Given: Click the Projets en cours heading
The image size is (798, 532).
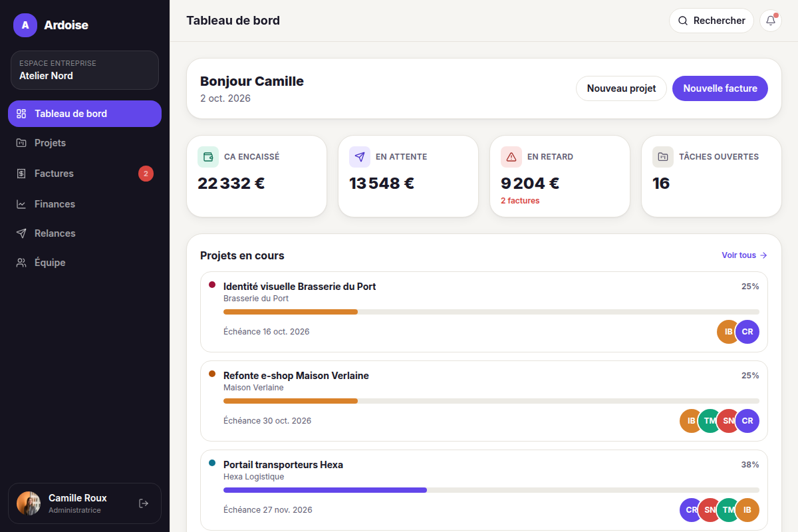Looking at the screenshot, I should tap(242, 255).
